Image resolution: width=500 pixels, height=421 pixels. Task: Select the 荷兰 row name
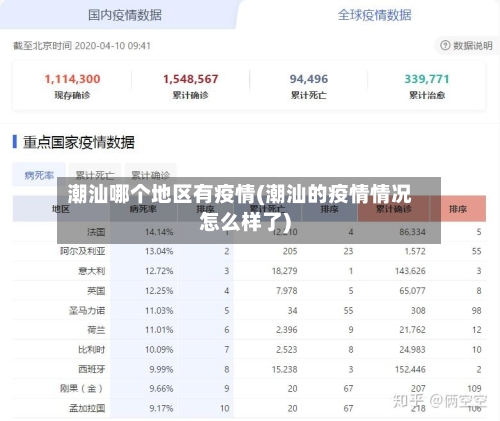(x=96, y=330)
